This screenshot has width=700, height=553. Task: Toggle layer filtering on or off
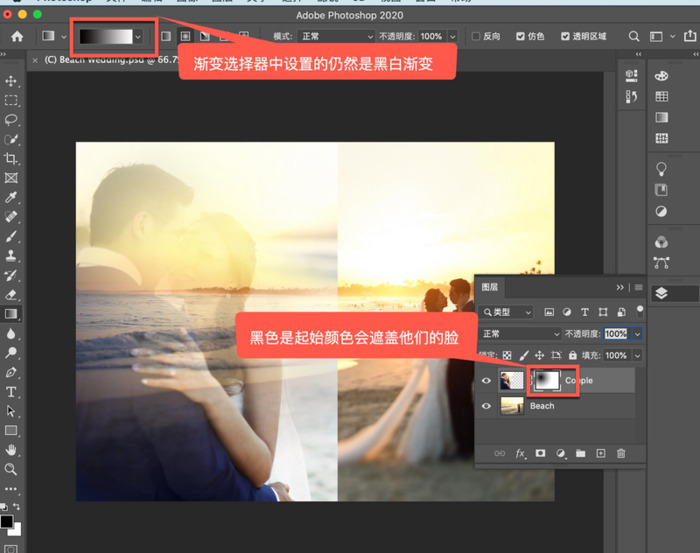(x=640, y=312)
